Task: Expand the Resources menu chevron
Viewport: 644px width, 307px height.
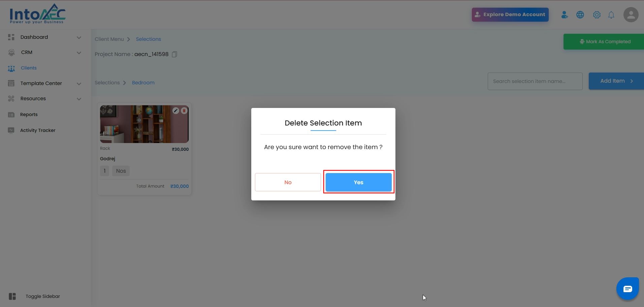Action: (x=79, y=99)
